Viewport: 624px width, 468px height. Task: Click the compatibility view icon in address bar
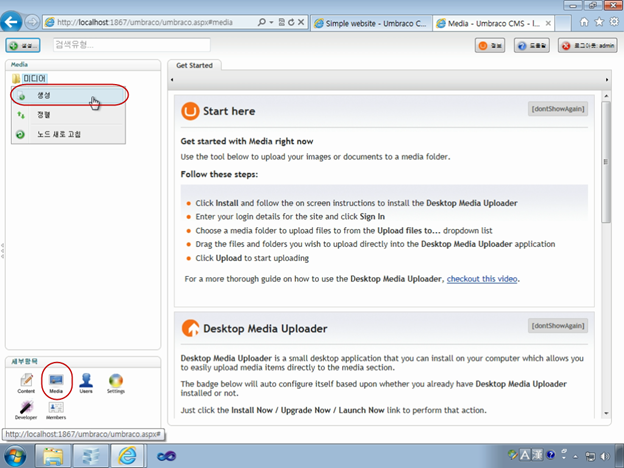(x=282, y=22)
